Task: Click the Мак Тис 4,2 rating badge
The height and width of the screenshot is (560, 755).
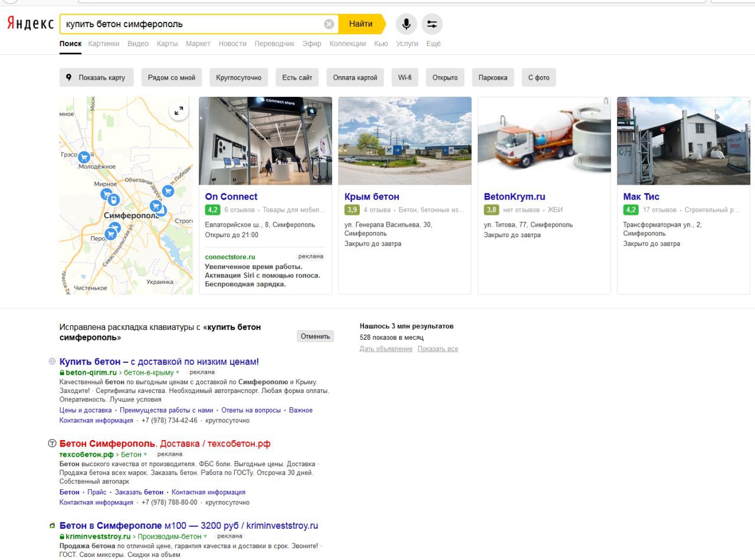Action: click(x=631, y=209)
